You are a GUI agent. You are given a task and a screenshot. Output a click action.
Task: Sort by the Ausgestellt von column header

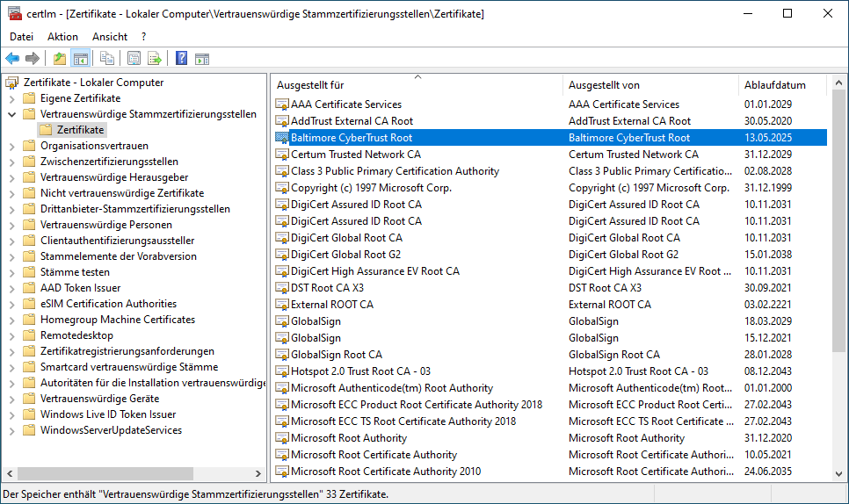point(650,85)
